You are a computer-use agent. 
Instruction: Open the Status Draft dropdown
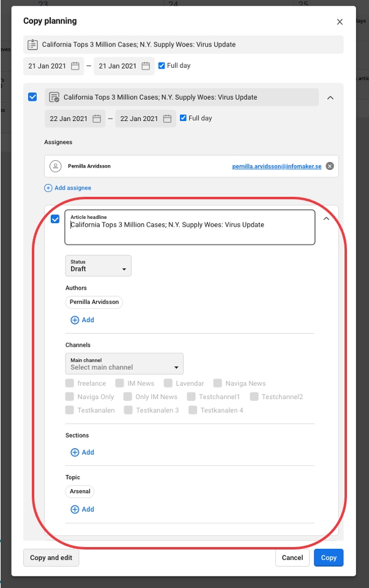tap(98, 266)
